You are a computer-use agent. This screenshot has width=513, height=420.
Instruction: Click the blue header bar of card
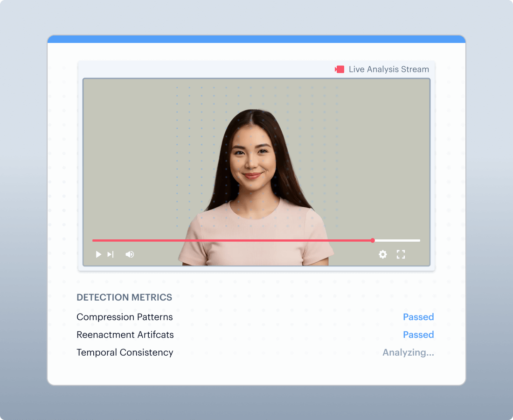point(256,39)
